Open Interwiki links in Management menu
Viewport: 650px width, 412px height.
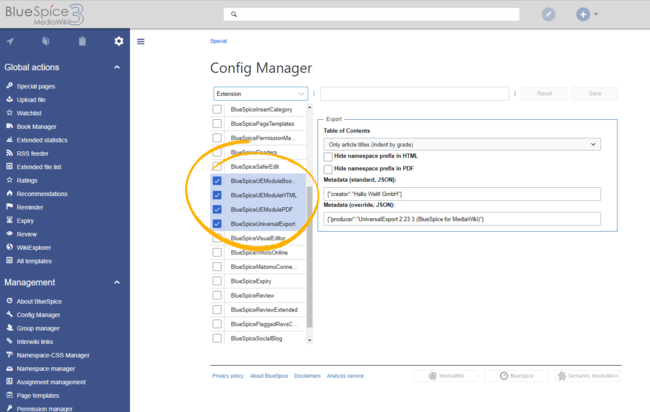35,342
